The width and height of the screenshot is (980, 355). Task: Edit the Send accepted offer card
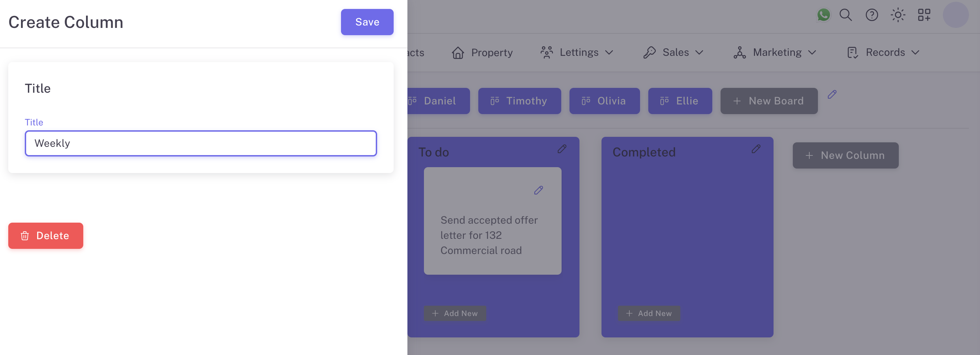(538, 190)
